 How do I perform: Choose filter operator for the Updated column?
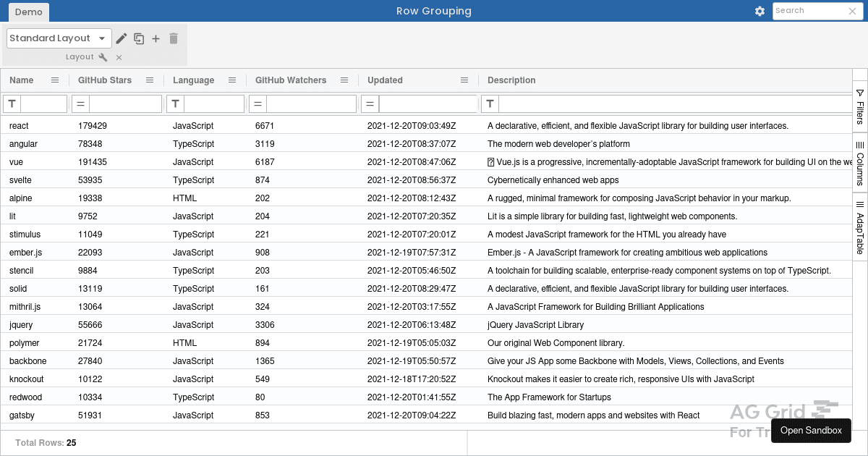pyautogui.click(x=370, y=104)
